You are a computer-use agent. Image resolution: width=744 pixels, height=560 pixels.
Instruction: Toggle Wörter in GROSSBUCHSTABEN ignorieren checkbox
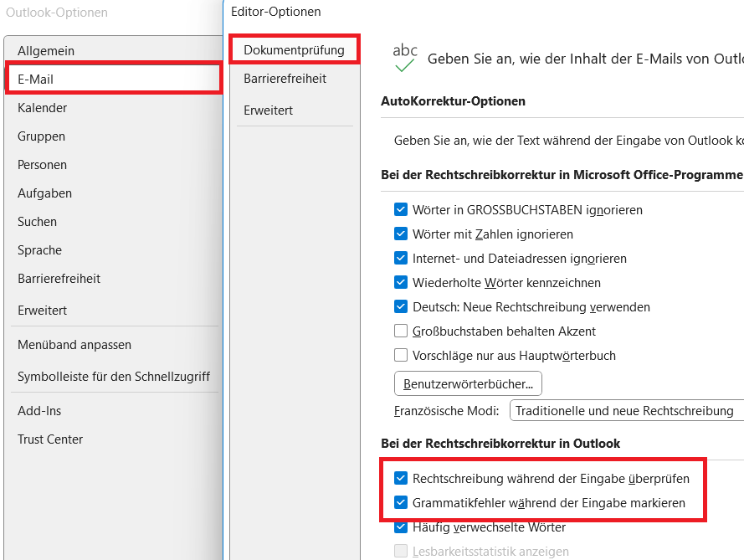pos(401,209)
